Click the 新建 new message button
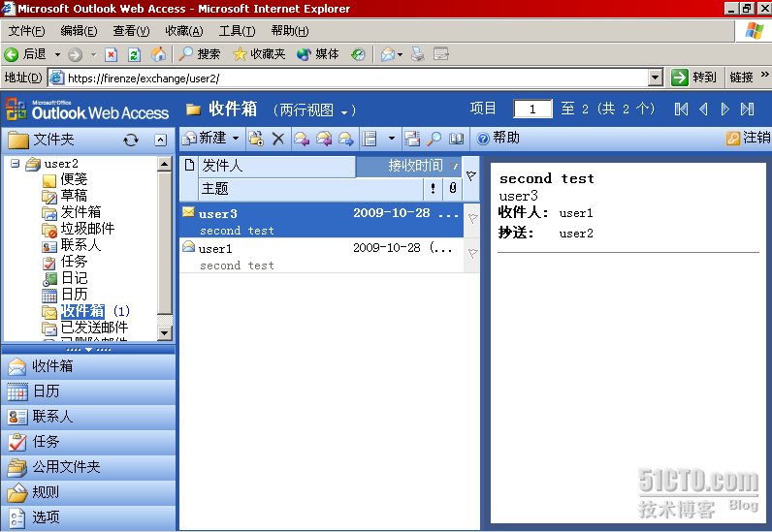772x532 pixels. 205,139
